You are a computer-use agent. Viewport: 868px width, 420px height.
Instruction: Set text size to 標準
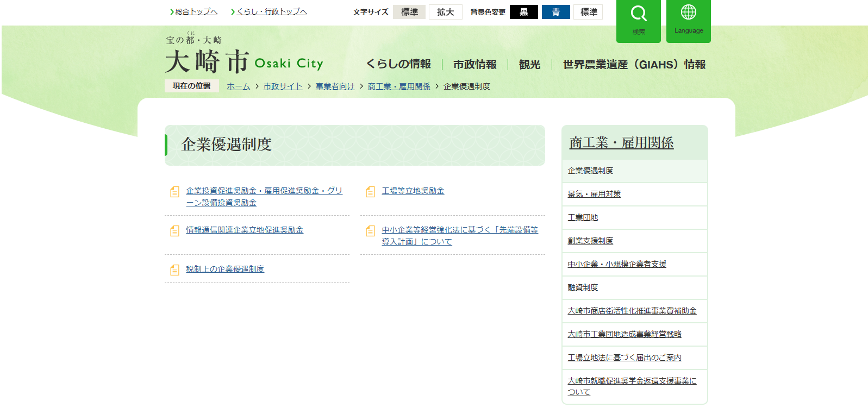coord(409,12)
